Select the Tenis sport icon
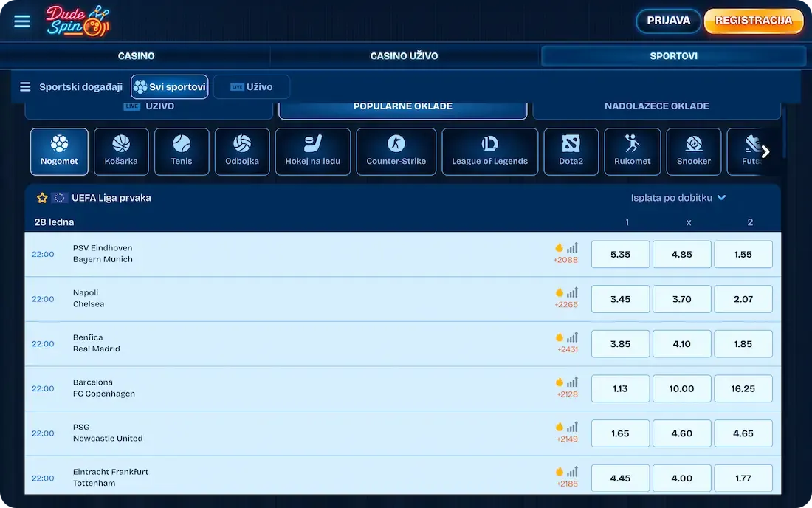Viewport: 812px width, 508px height. (x=182, y=151)
